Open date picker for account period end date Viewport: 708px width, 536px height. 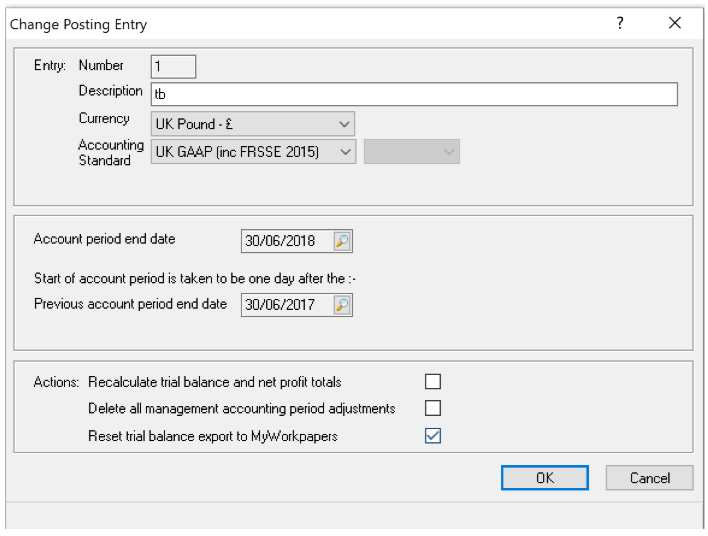[x=342, y=241]
